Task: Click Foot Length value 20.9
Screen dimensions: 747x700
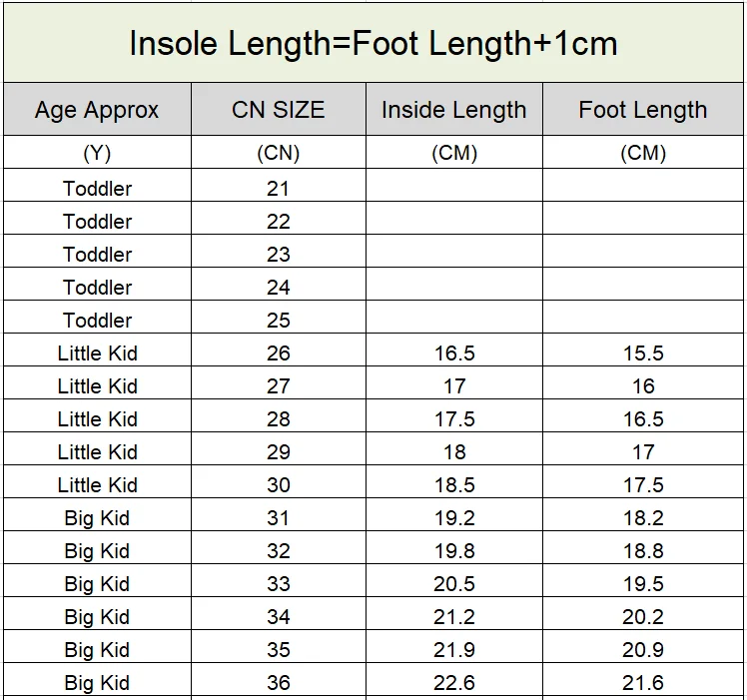Action: point(642,649)
